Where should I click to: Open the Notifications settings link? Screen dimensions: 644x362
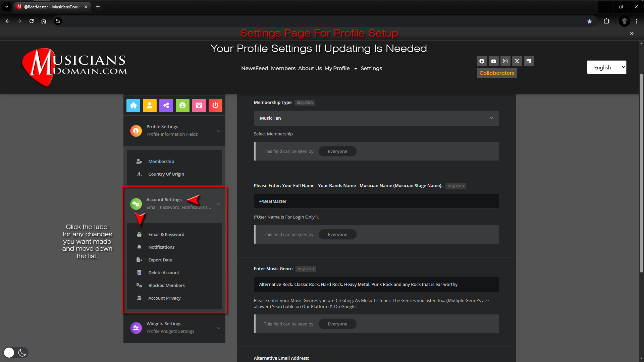[161, 247]
